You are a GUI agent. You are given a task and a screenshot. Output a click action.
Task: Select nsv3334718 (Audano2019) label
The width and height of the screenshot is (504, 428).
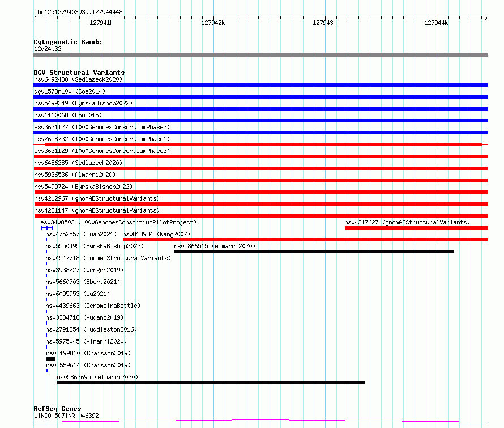coord(84,317)
